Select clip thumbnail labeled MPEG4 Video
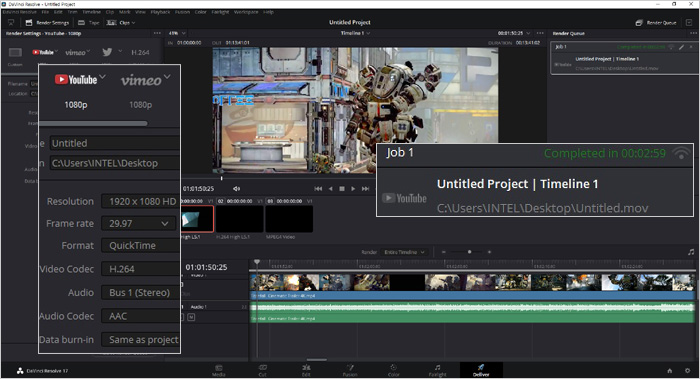This screenshot has height=379, width=700. 289,219
